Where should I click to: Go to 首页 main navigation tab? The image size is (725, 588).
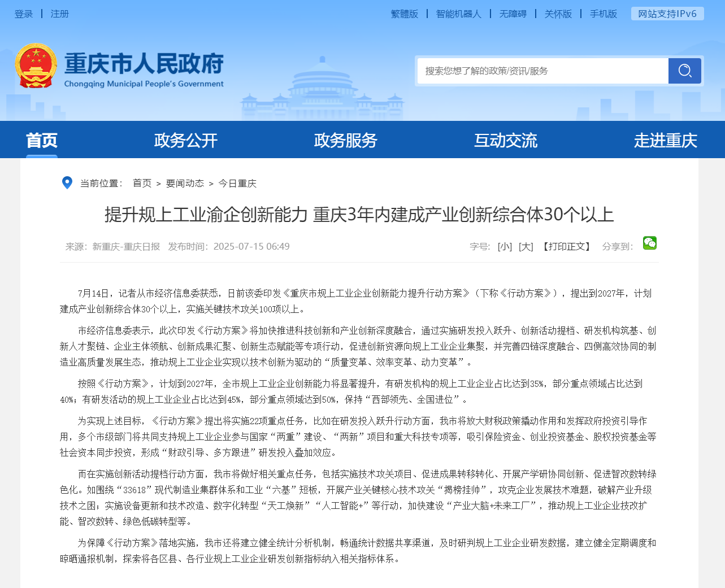point(42,140)
